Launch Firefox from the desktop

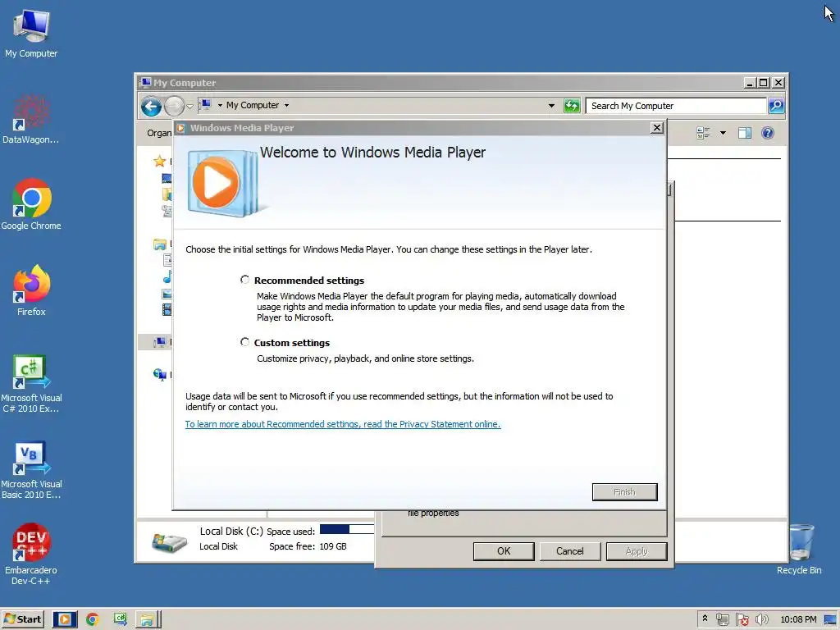pos(31,290)
